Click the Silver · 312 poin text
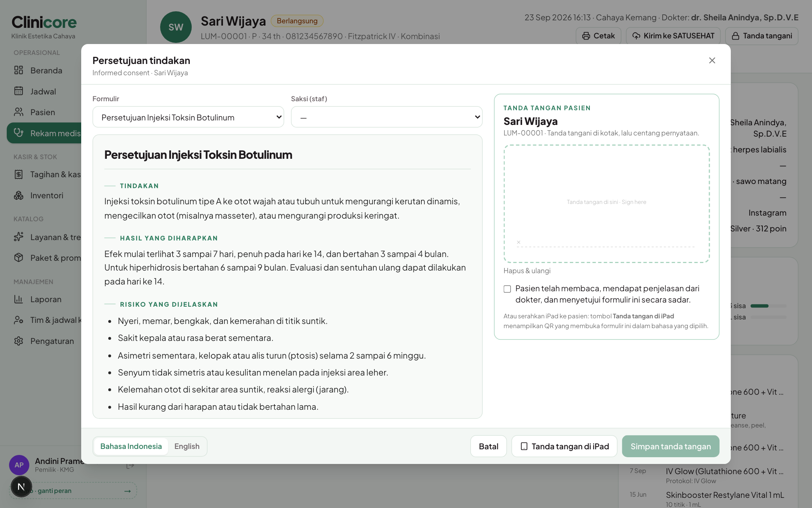 (758, 228)
